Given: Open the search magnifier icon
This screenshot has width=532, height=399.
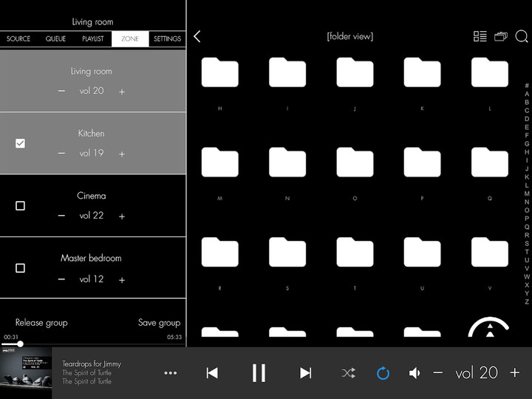Looking at the screenshot, I should click(521, 37).
